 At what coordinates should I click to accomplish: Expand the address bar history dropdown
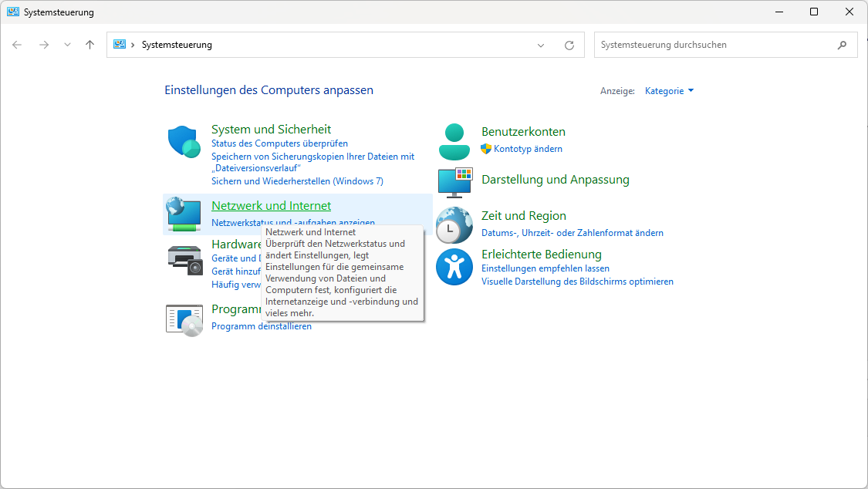(x=541, y=45)
